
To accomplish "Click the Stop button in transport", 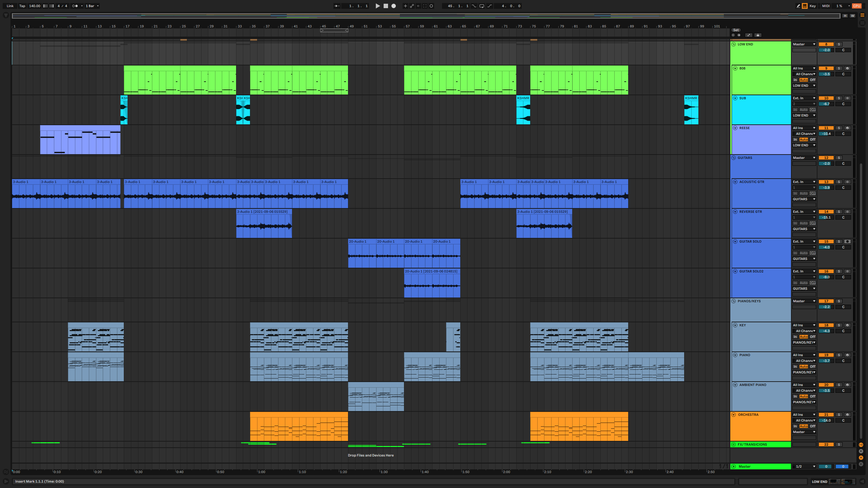I will [x=386, y=6].
